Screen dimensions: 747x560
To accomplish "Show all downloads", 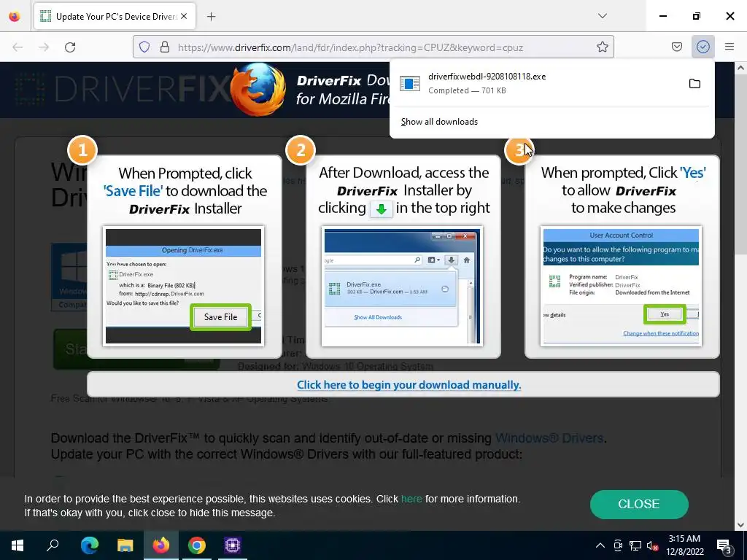I will 439,122.
